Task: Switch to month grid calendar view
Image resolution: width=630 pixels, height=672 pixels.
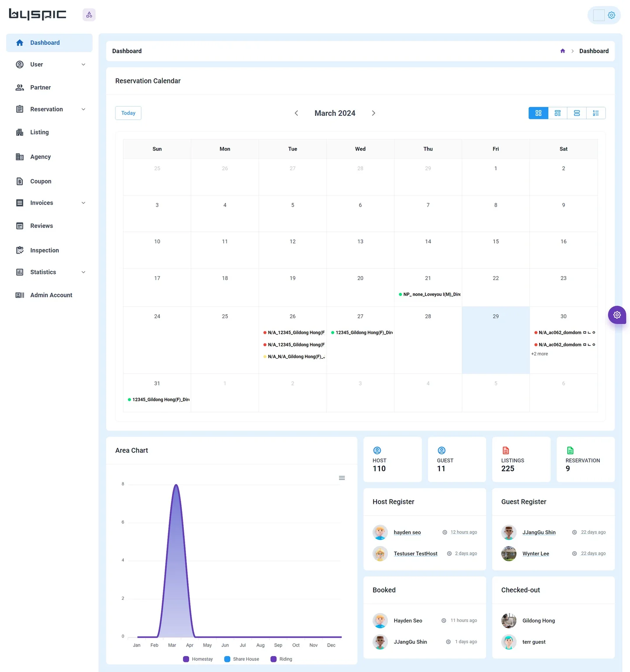Action: [538, 113]
